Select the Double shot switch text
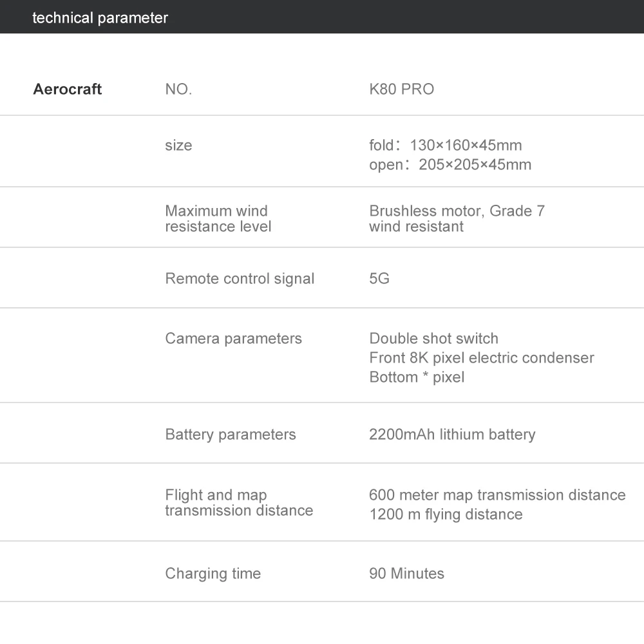 [433, 338]
